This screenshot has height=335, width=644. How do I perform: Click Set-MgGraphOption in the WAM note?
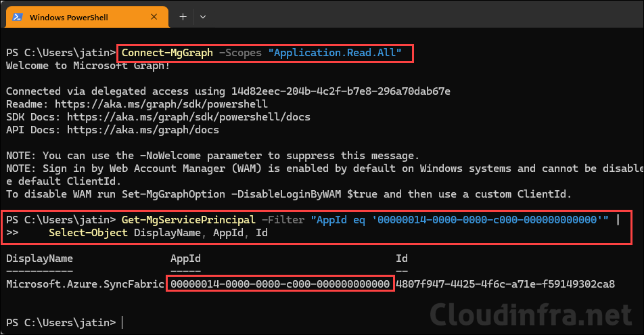pyautogui.click(x=173, y=194)
